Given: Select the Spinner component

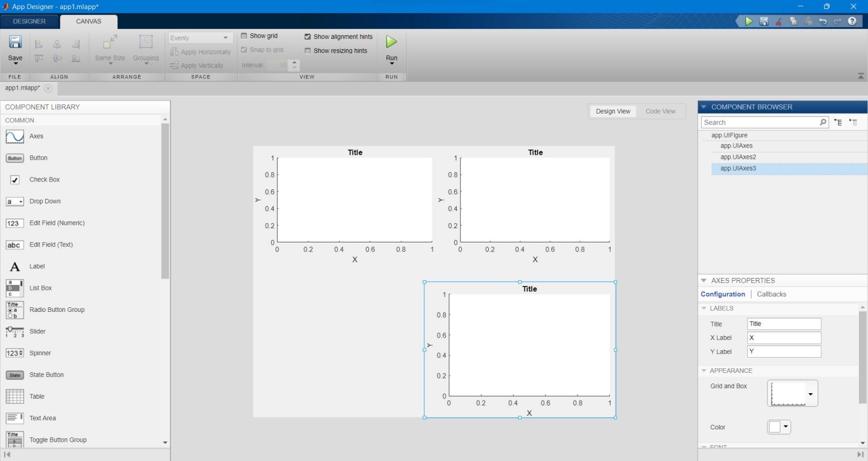Looking at the screenshot, I should click(x=40, y=353).
